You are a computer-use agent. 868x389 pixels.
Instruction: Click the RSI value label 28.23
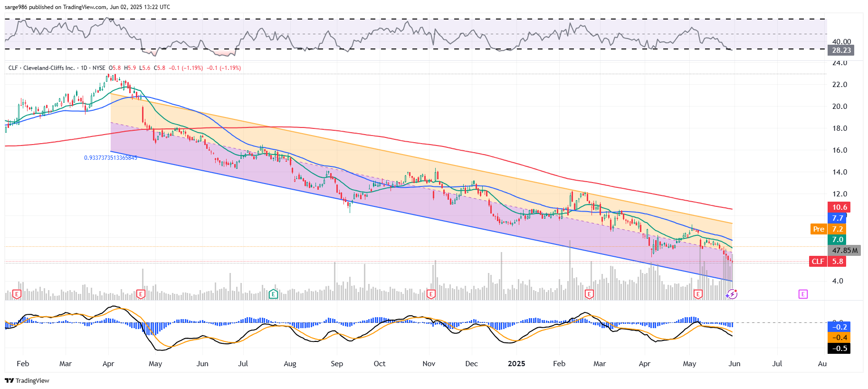841,50
